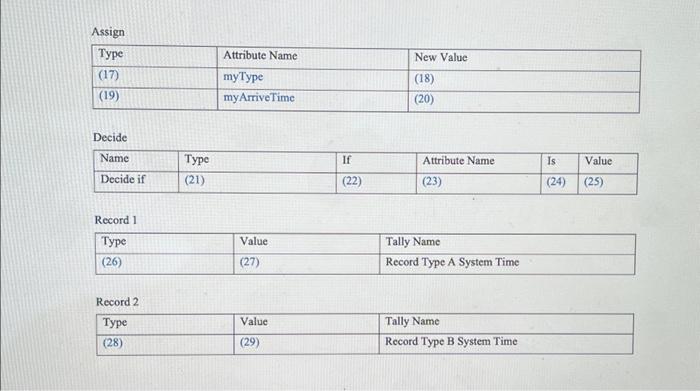Click blank cell (23) under Attribute Name
The height and width of the screenshot is (391, 700).
coord(478,183)
